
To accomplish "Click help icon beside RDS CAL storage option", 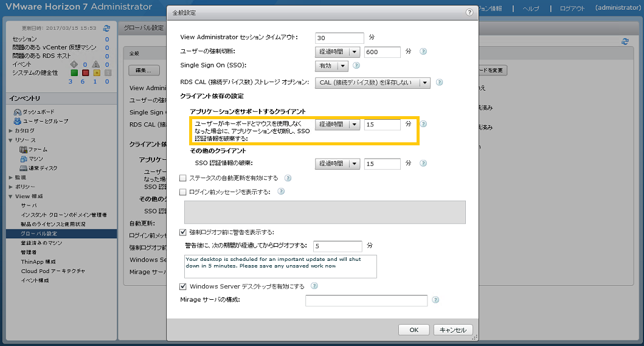I will click(x=439, y=82).
